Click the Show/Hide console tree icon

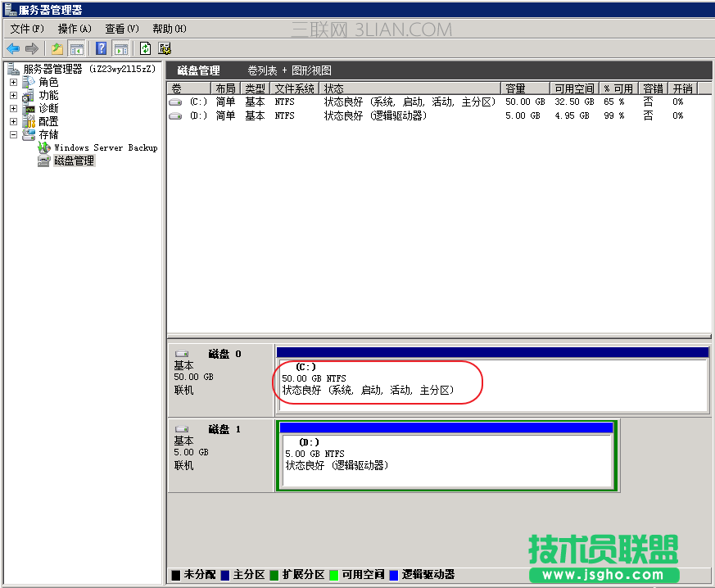(76, 48)
